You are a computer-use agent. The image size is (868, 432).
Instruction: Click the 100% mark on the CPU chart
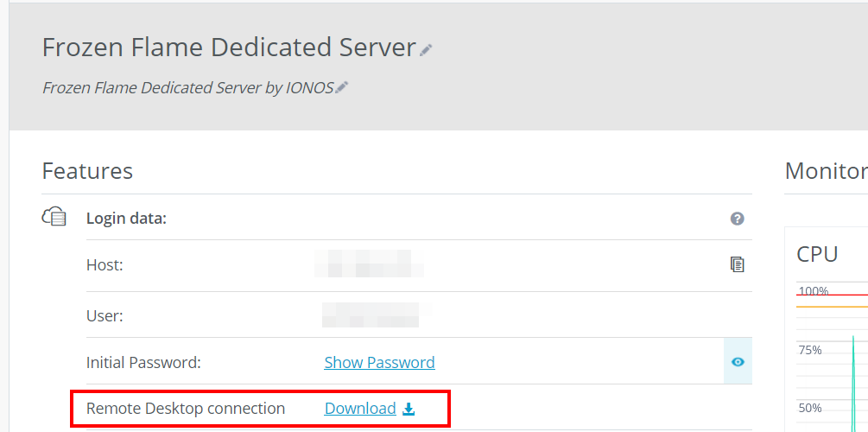tap(813, 291)
